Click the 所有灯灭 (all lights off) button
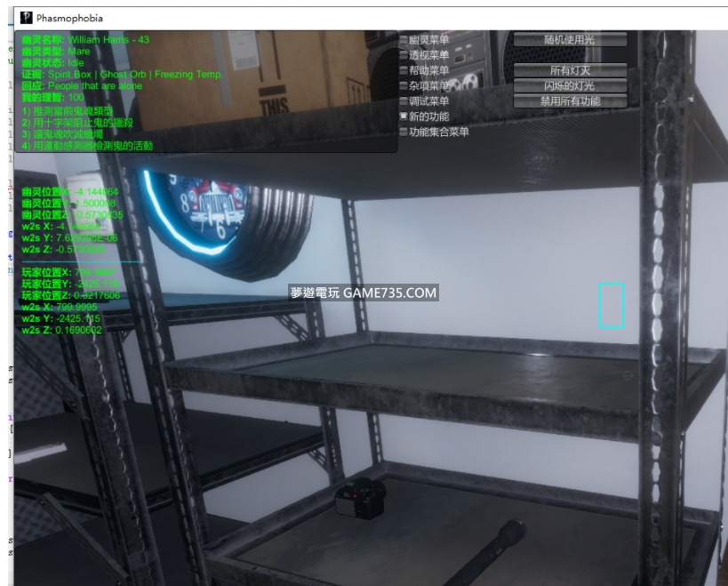The image size is (728, 586). (570, 70)
